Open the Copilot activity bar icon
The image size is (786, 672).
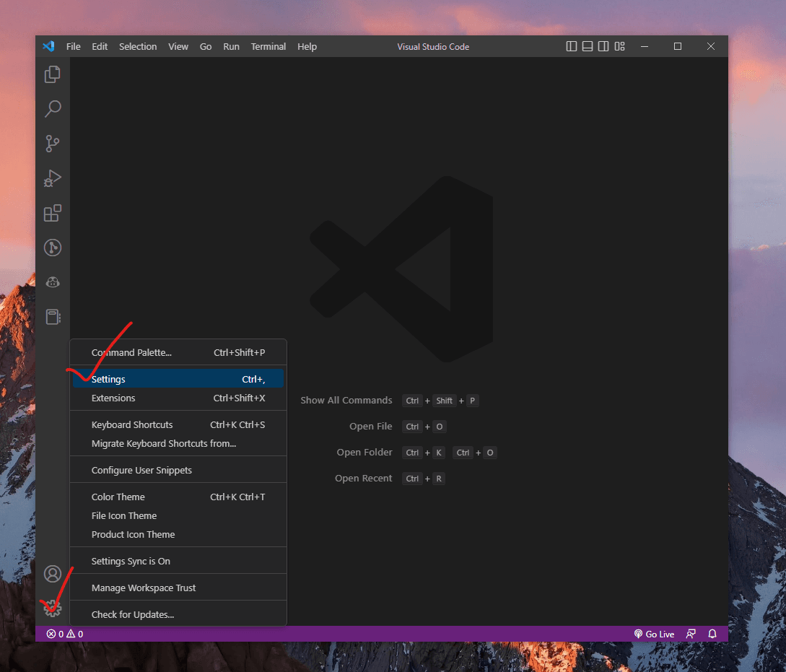pyautogui.click(x=53, y=283)
